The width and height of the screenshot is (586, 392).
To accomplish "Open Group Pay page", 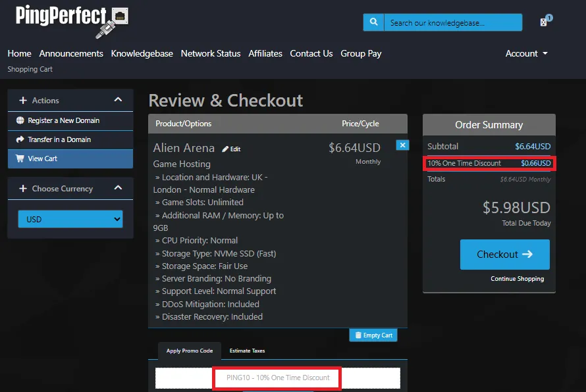I will point(361,53).
